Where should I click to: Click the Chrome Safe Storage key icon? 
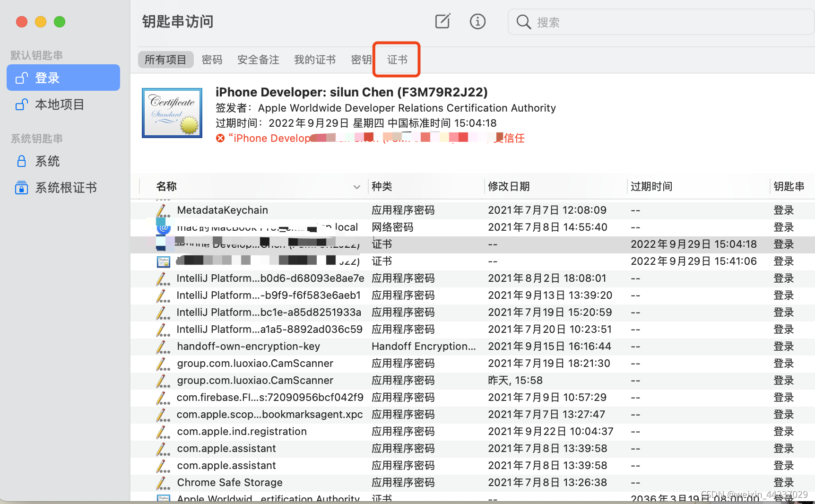[x=163, y=483]
